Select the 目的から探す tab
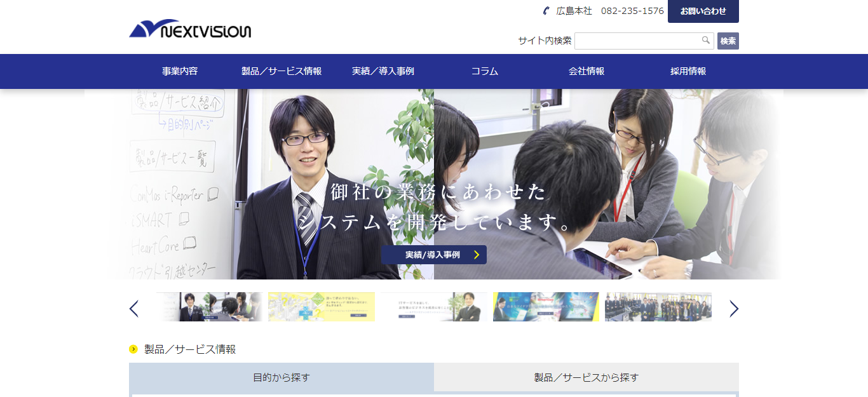This screenshot has width=868, height=397. pos(281,377)
